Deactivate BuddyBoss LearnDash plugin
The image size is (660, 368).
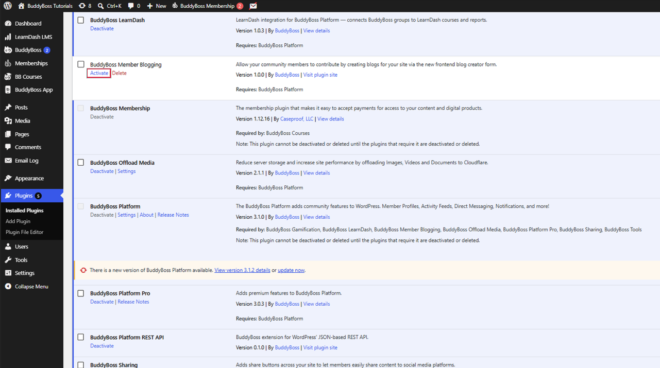tap(102, 29)
